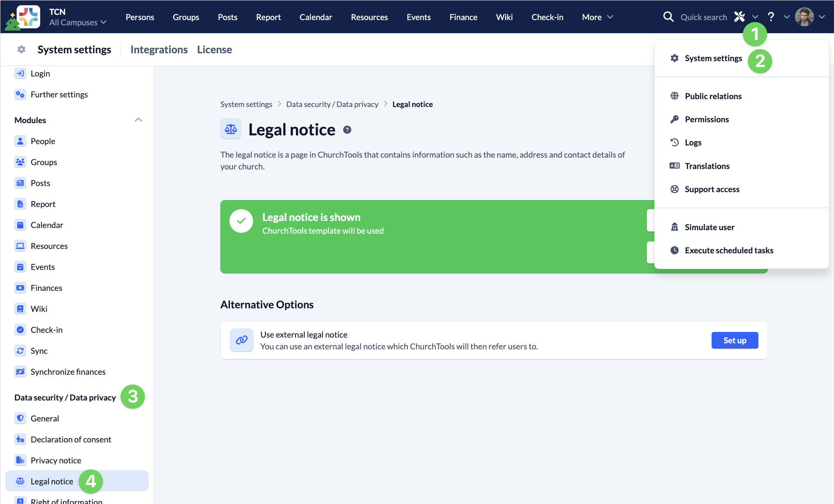Click the Legal notice breadcrumb text
Screen dimensions: 834x504
pos(413,104)
